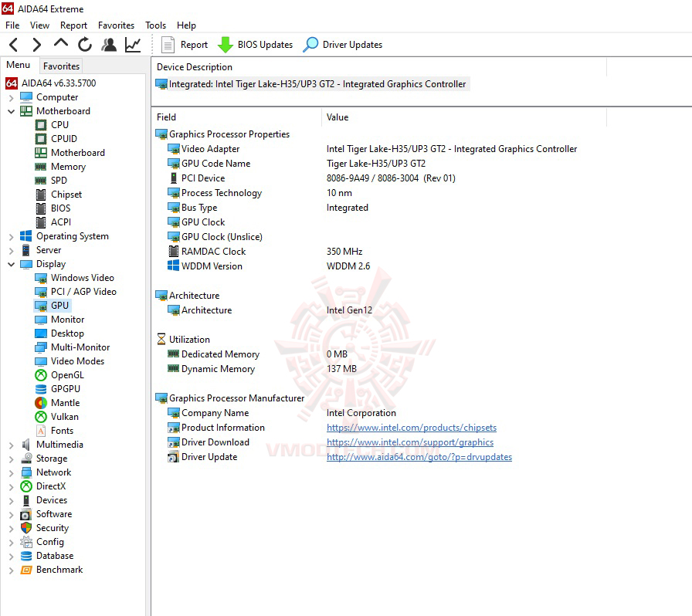Select the SPD tree icon
The width and height of the screenshot is (692, 616).
[x=41, y=181]
